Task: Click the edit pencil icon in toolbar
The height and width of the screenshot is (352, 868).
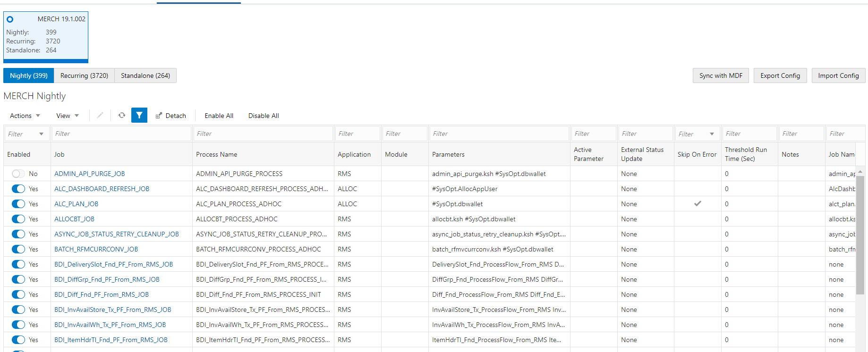Action: click(x=100, y=115)
